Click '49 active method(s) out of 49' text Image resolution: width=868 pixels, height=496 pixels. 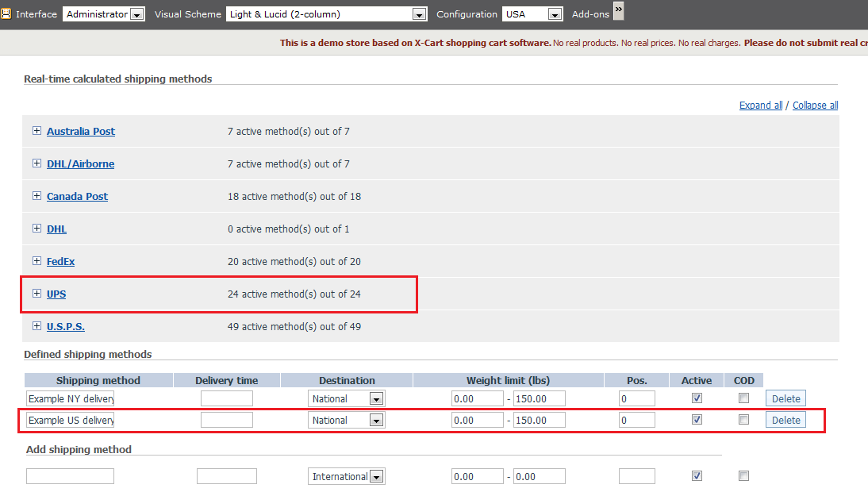tap(294, 327)
